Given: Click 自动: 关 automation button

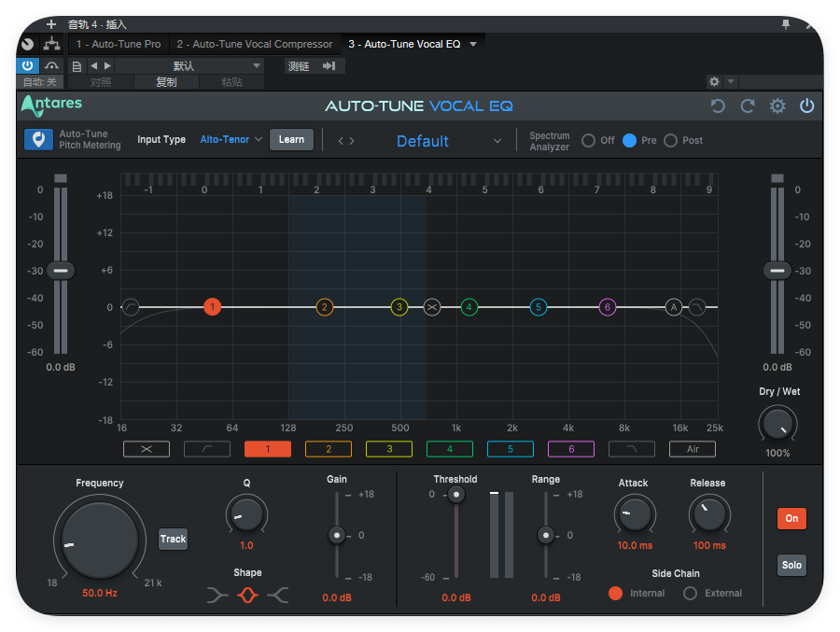Looking at the screenshot, I should pos(40,82).
